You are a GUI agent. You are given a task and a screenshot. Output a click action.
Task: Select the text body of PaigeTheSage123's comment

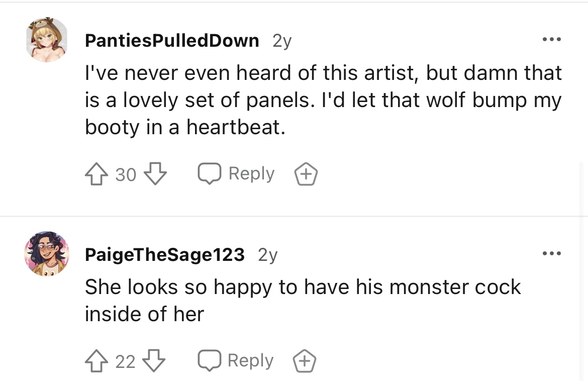point(303,301)
